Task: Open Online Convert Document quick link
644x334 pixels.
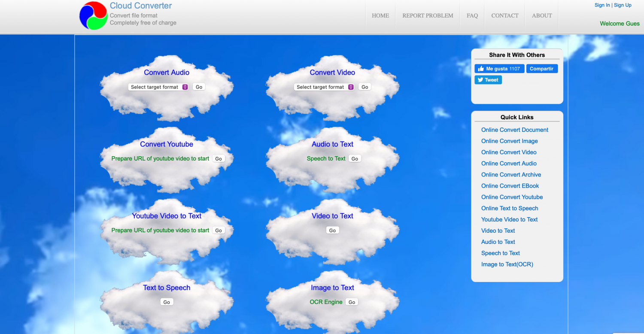Action: click(515, 130)
